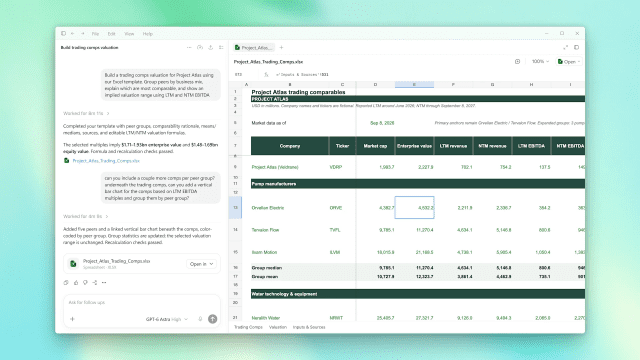Viewport: 640px width, 360px height.
Task: Copy the response with copy icon
Action: (x=66, y=282)
